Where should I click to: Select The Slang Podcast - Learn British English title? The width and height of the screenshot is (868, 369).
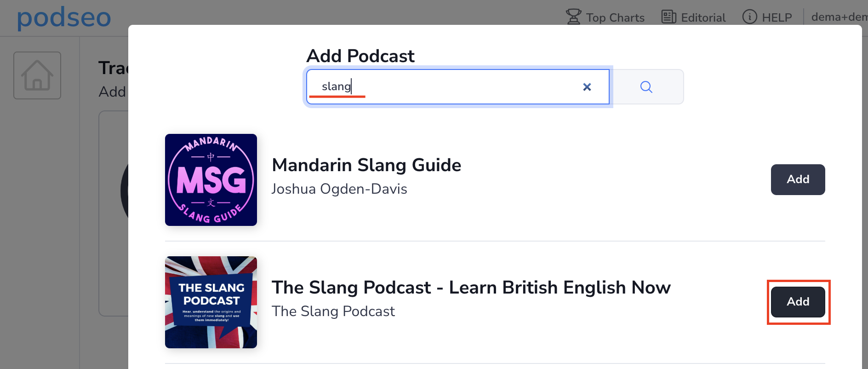[471, 288]
